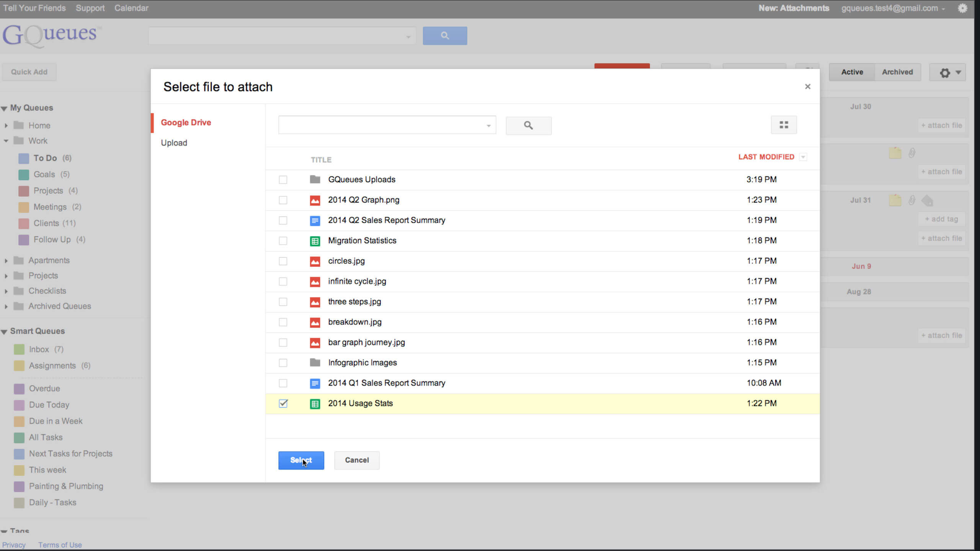The height and width of the screenshot is (551, 980).
Task: Expand the Home folder in sidebar
Action: click(x=6, y=126)
